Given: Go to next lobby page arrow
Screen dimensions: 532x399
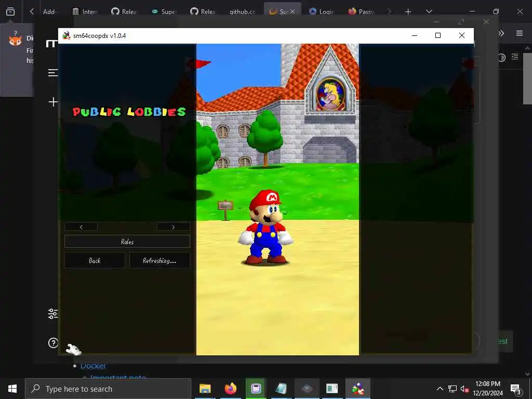Looking at the screenshot, I should (x=174, y=227).
